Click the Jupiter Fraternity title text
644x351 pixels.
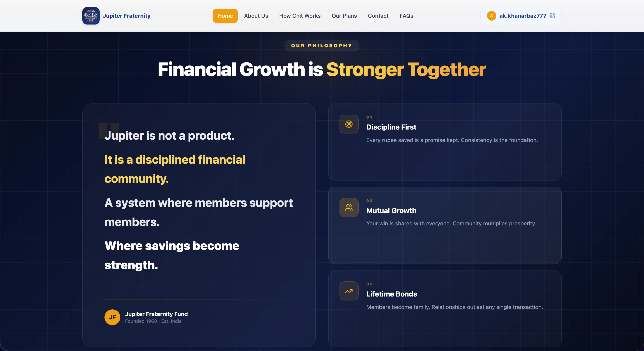tap(127, 16)
